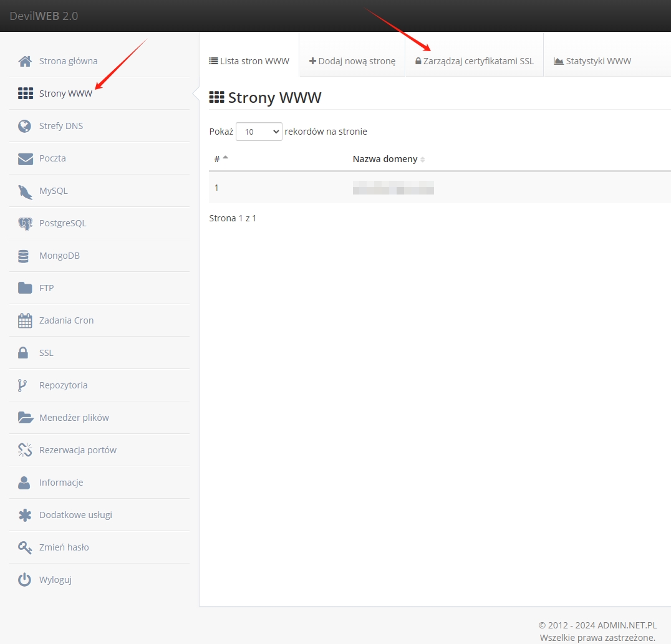Image resolution: width=671 pixels, height=644 pixels.
Task: Open the Statystyki WWW tab
Action: (592, 61)
